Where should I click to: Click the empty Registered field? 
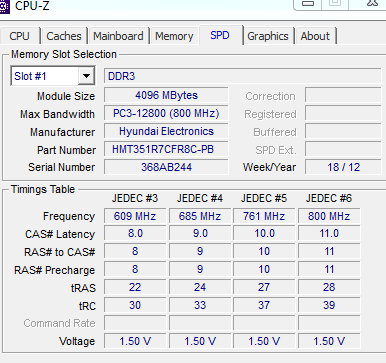pyautogui.click(x=343, y=113)
